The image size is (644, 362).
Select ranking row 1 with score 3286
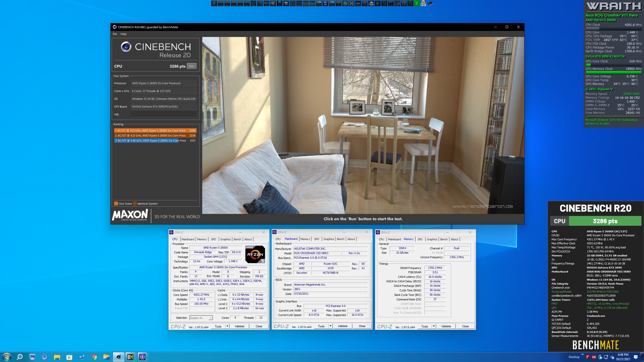(155, 130)
